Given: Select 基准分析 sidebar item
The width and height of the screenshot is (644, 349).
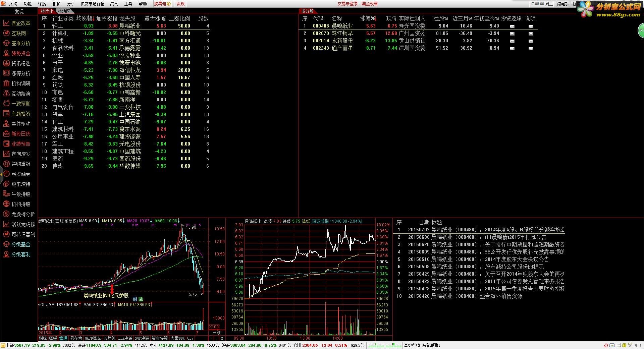Looking at the screenshot, I should point(17,43).
